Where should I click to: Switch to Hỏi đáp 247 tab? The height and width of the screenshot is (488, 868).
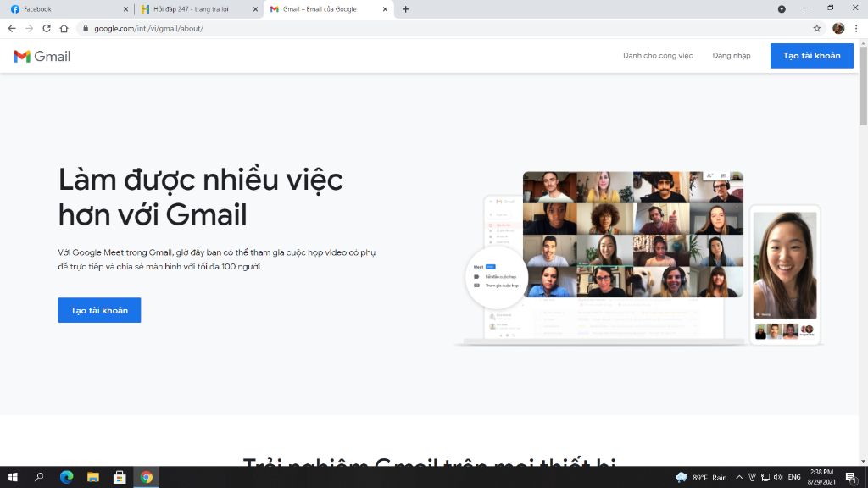[198, 8]
